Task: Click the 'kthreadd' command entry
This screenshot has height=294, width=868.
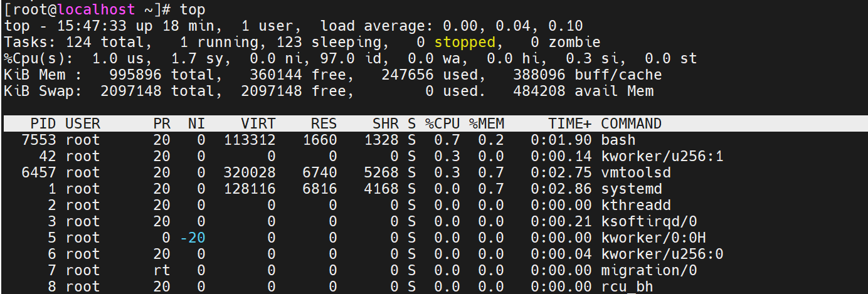Action: (x=636, y=205)
